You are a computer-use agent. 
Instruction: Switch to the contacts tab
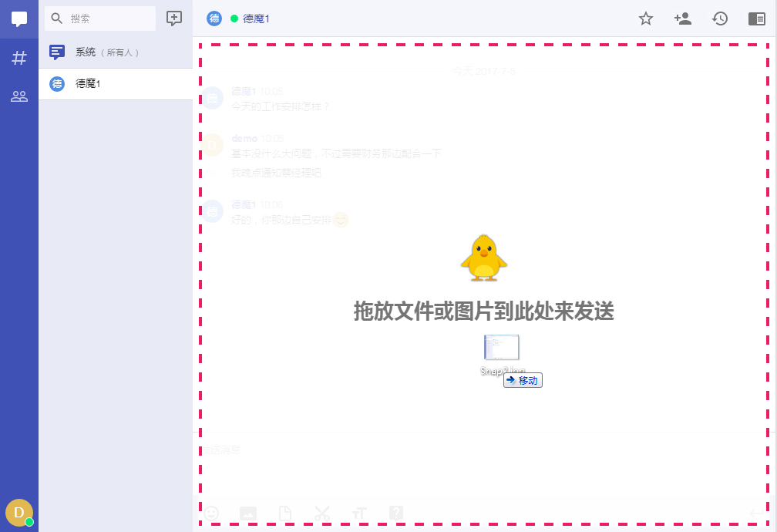tap(19, 96)
